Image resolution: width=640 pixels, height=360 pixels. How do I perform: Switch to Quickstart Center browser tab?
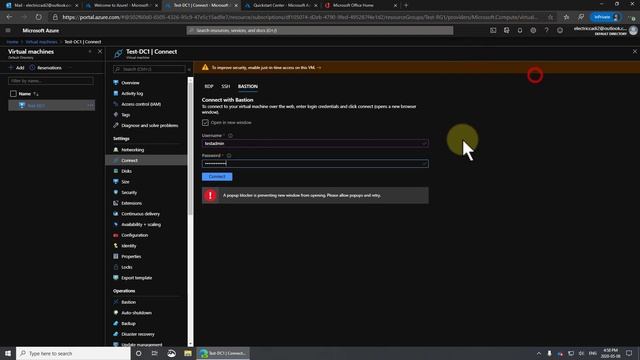click(280, 5)
